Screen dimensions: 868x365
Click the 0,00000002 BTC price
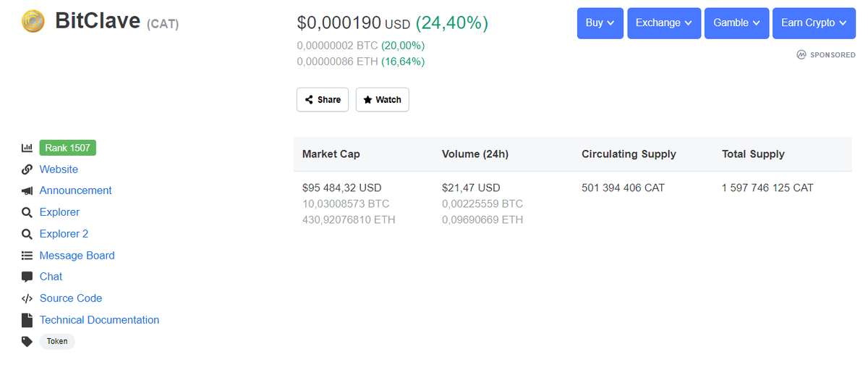pos(337,46)
